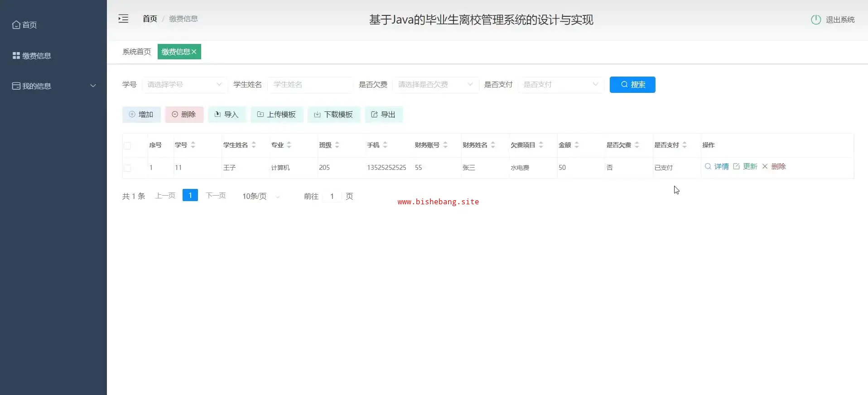Click the 删除 X icon in row 1
This screenshot has width=868, height=395.
point(765,167)
